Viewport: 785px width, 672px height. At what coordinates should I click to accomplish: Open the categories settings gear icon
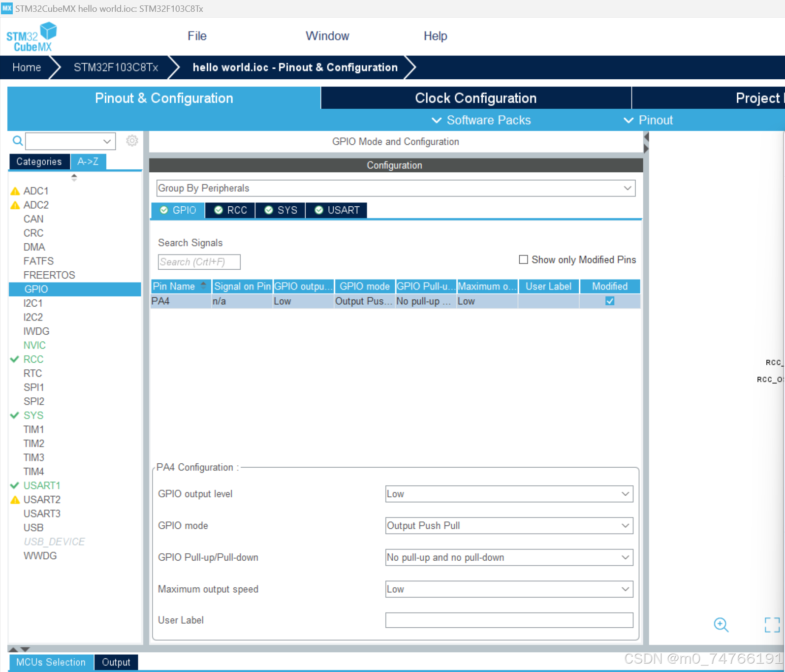pyautogui.click(x=132, y=141)
